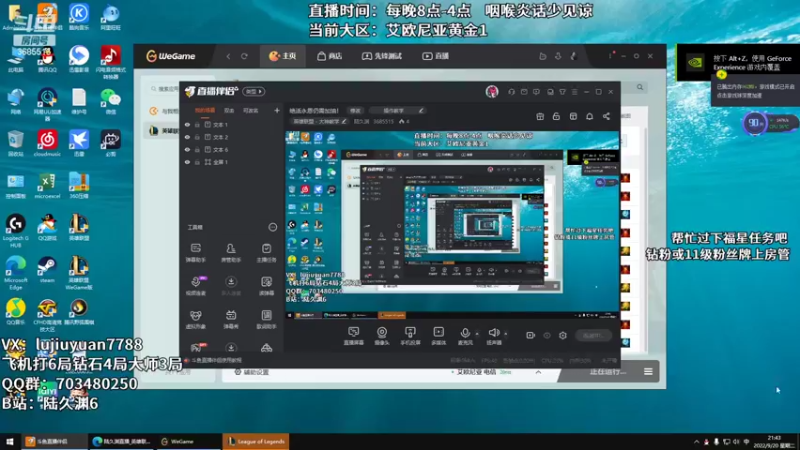Open 腾讯QQ desktop shortcut

click(x=47, y=60)
